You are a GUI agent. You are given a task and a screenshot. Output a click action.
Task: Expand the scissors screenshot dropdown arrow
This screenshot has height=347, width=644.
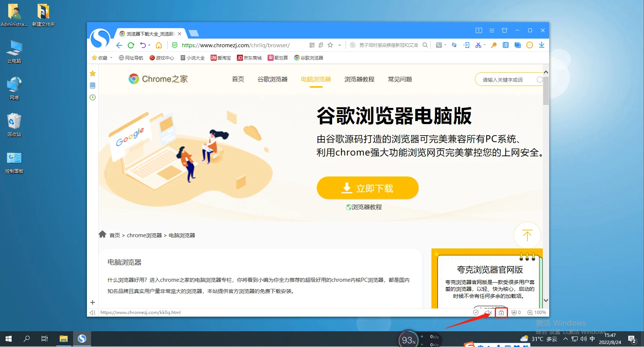(x=485, y=45)
